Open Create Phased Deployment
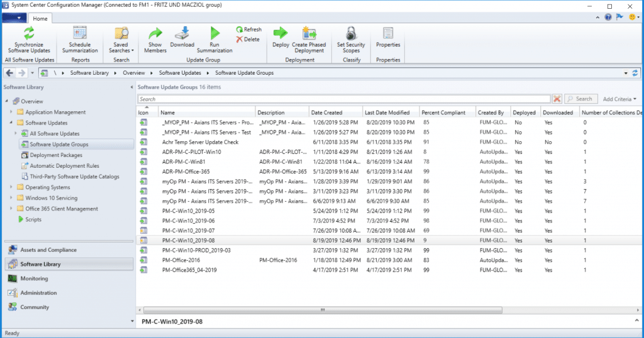644x338 pixels. pyautogui.click(x=309, y=33)
